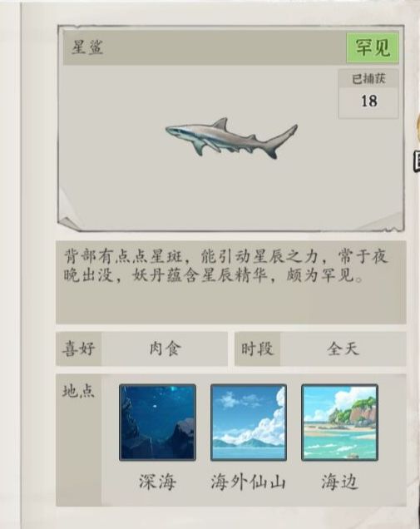This screenshot has width=420, height=529.
Task: Click the 星鲨 fish name title
Action: coord(87,47)
